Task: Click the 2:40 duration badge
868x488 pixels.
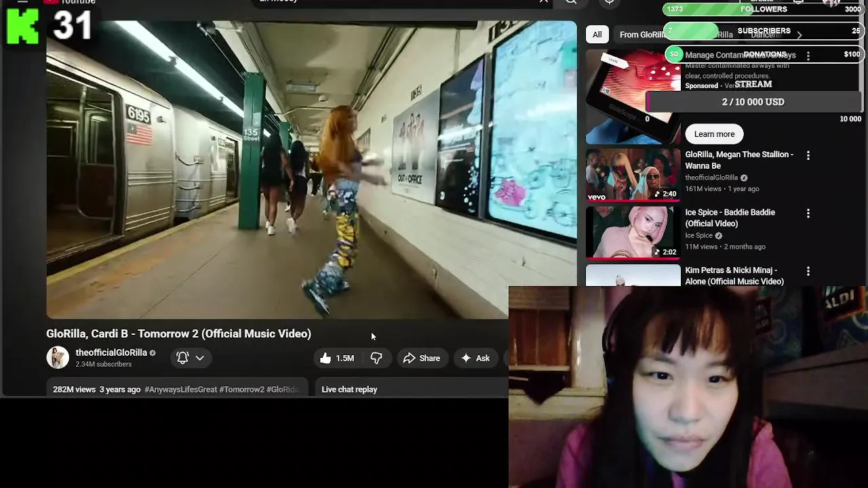Action: 666,194
